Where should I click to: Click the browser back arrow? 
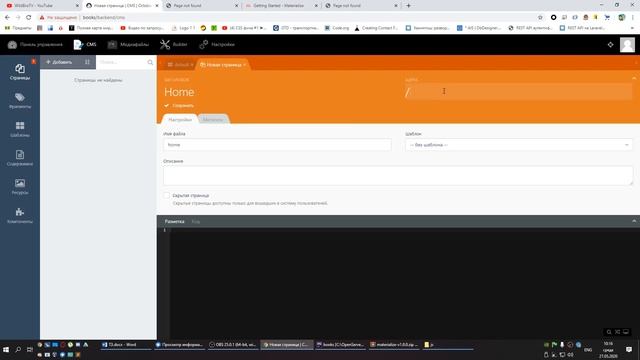point(7,18)
